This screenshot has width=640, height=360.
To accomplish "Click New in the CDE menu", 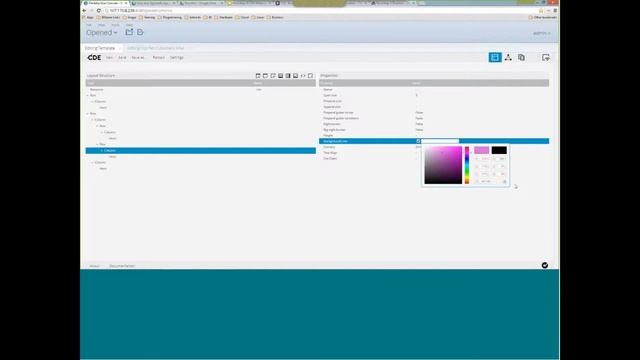I will tap(109, 58).
